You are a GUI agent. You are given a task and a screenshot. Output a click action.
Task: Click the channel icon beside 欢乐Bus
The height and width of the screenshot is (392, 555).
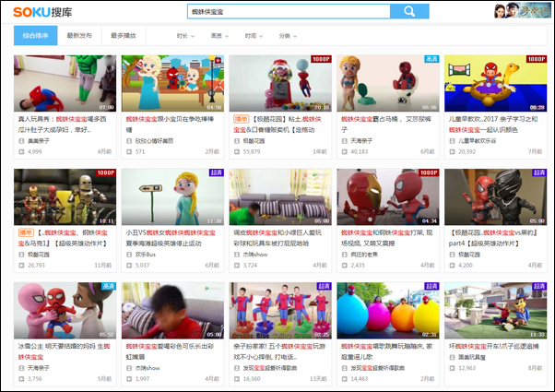tap(129, 255)
